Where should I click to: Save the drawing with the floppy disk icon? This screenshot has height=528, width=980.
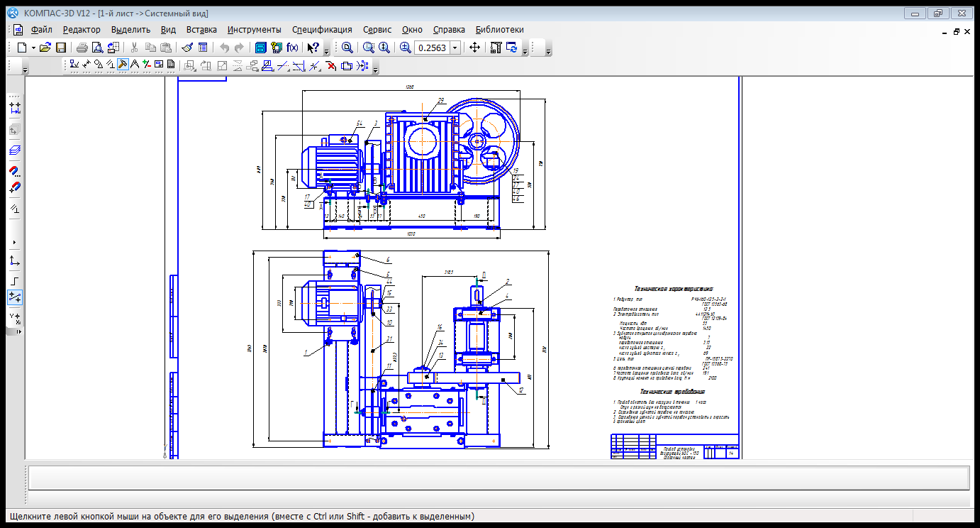[x=61, y=48]
